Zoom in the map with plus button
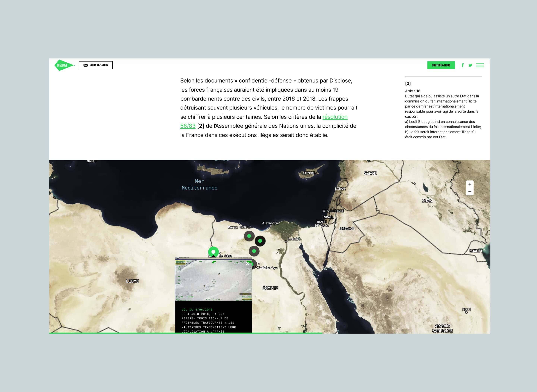The image size is (537, 392). pos(470,184)
